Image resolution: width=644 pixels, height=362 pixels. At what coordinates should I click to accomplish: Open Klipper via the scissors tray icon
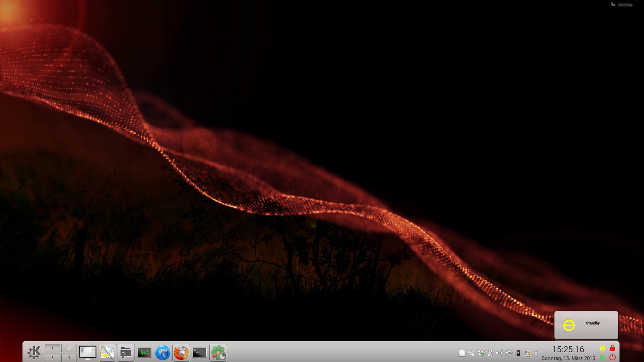tap(490, 353)
